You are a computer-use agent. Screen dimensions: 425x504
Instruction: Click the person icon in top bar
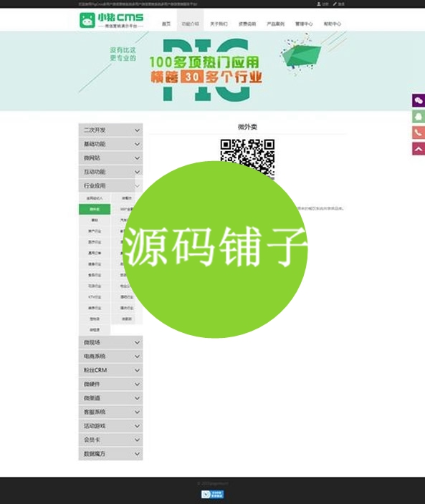(x=318, y=4)
